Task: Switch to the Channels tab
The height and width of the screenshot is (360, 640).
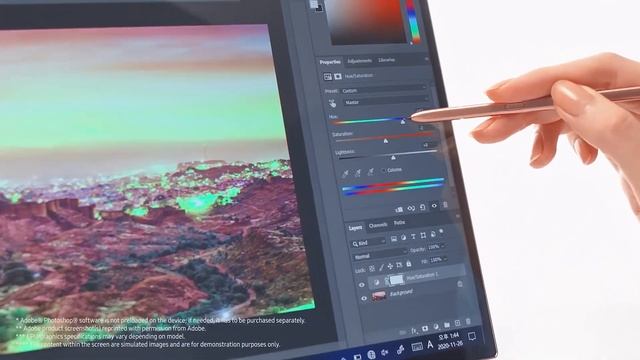Action: [378, 225]
